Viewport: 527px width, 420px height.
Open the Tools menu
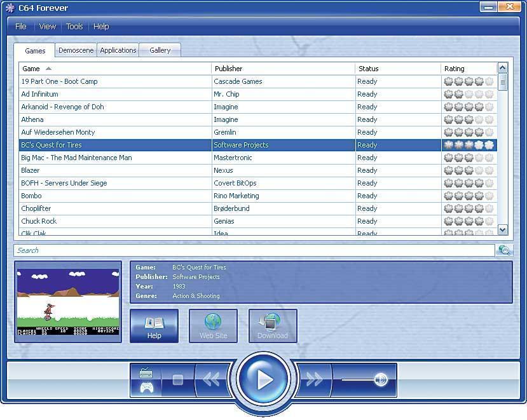74,27
